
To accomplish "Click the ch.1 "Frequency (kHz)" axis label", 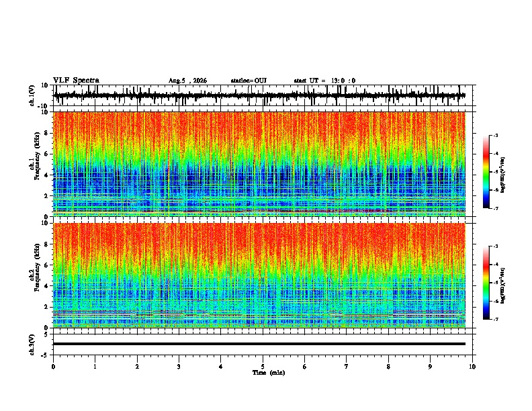I will tap(37, 156).
